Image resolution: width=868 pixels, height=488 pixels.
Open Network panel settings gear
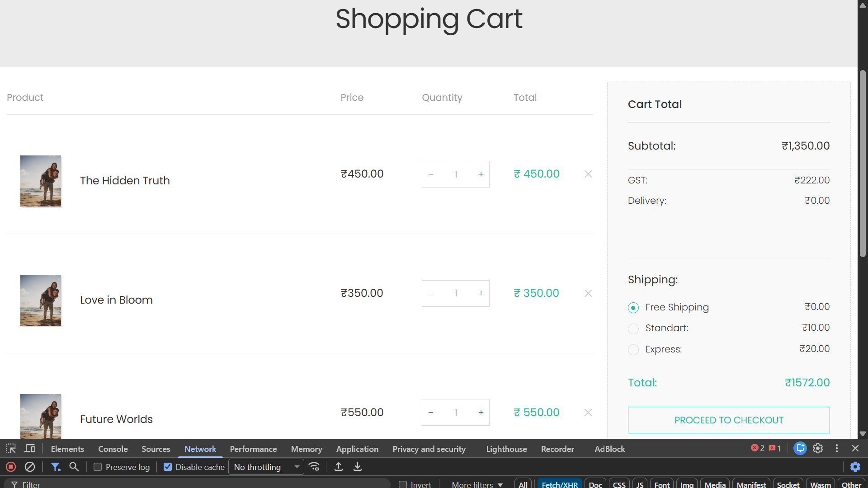[x=855, y=467]
